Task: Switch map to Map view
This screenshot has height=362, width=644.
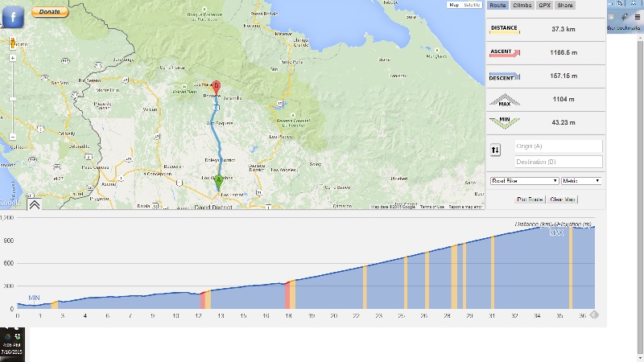Action: (454, 6)
